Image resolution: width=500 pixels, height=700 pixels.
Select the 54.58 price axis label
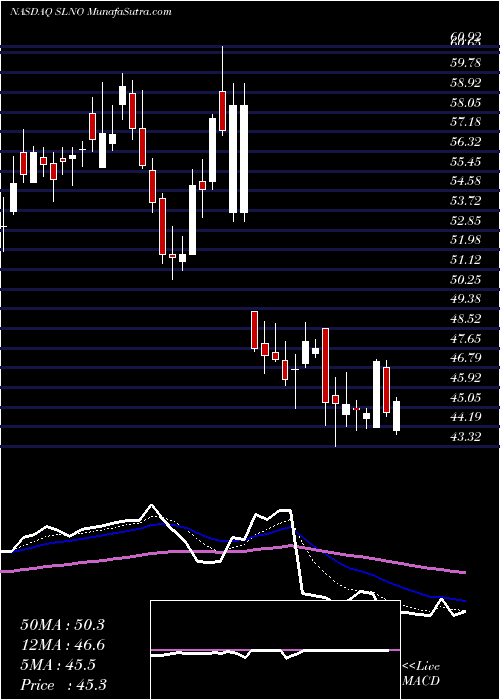click(x=466, y=181)
